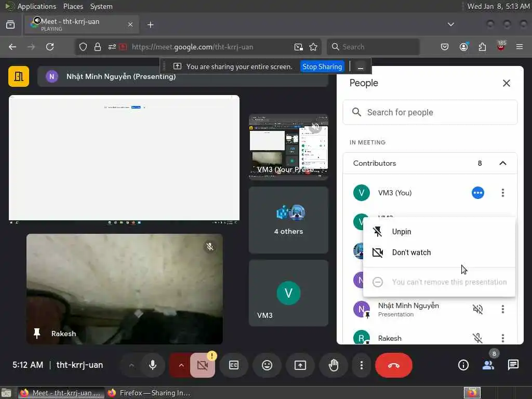The height and width of the screenshot is (399, 532).
Task: Switch to Firefox Sharing Indicator taskbar item
Action: pos(149,393)
